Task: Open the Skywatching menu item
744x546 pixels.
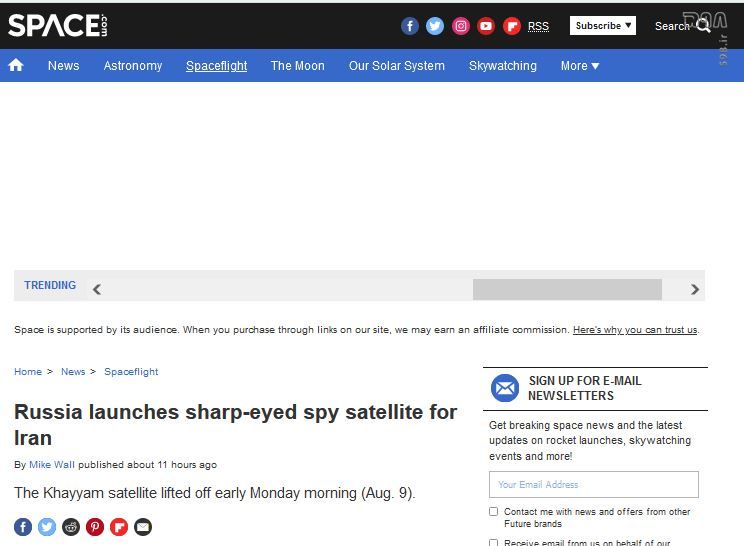Action: (x=503, y=65)
